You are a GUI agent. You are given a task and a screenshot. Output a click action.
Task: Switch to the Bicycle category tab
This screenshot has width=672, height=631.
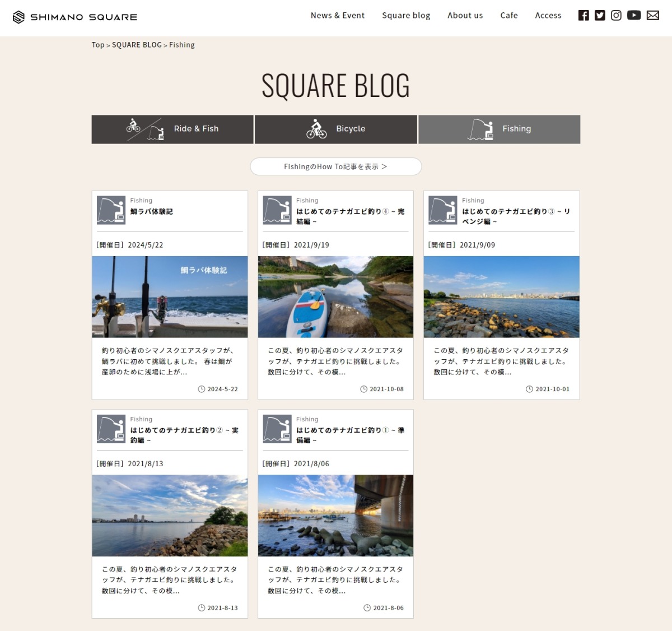(335, 129)
